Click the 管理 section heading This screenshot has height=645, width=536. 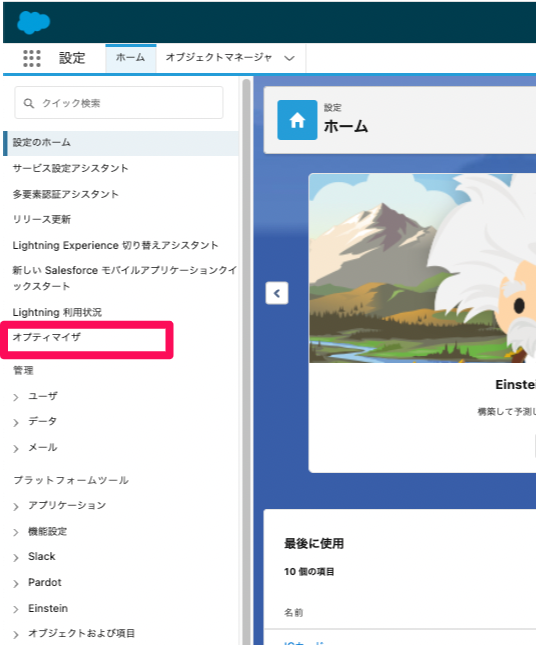point(23,371)
